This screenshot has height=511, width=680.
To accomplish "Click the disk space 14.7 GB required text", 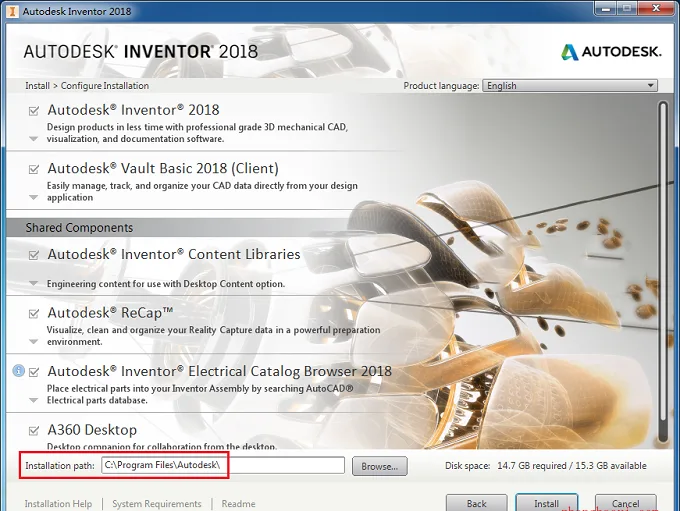I will pyautogui.click(x=532, y=466).
